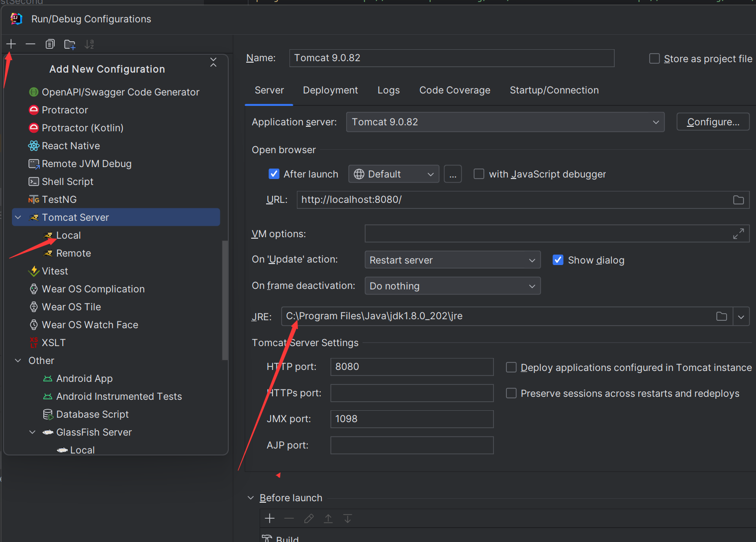Sort configurations alphabetically with the sort icon
Image resolution: width=756 pixels, height=542 pixels.
(89, 44)
